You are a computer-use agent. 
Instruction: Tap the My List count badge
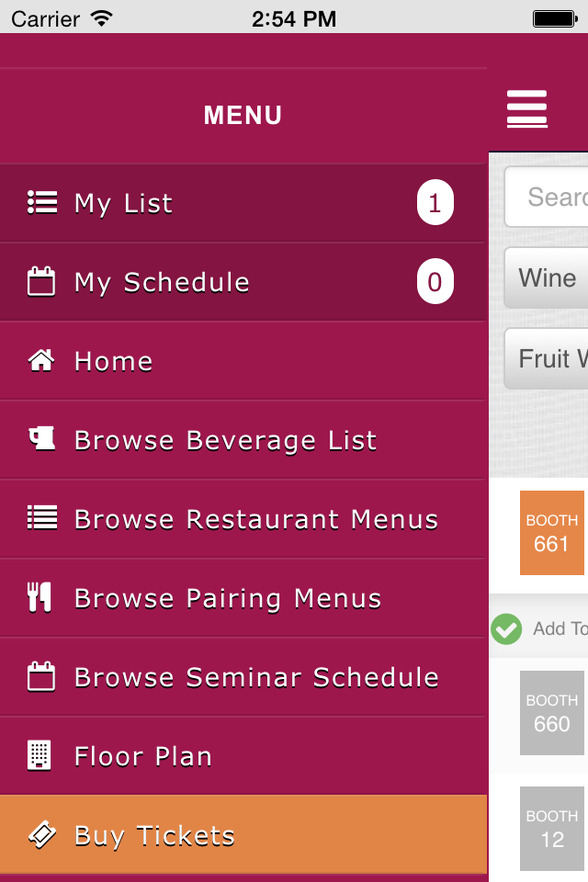(x=435, y=203)
